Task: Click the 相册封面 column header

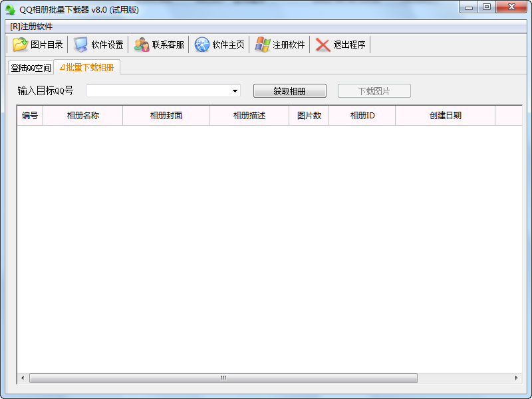Action: click(166, 115)
